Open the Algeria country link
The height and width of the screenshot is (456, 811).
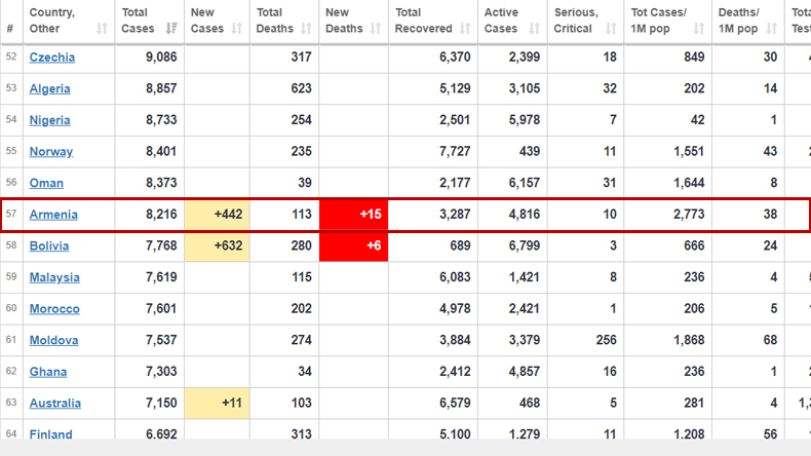tap(50, 89)
